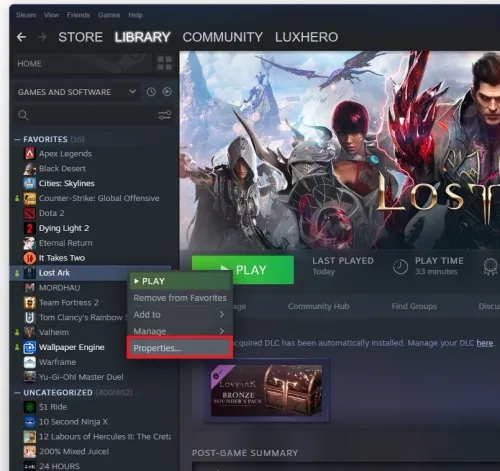Collapse the Uncategorized category
Viewport: 500px width, 471px height.
(x=17, y=393)
